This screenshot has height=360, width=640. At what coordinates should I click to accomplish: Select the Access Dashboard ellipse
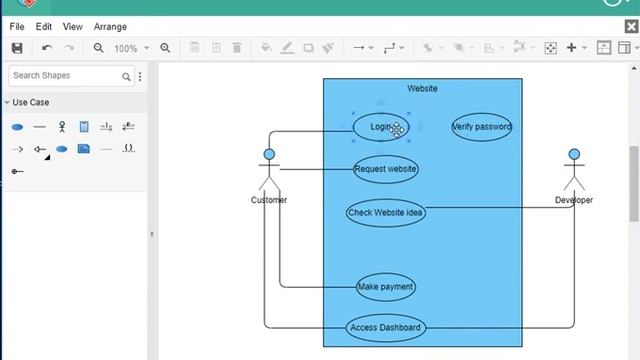386,328
